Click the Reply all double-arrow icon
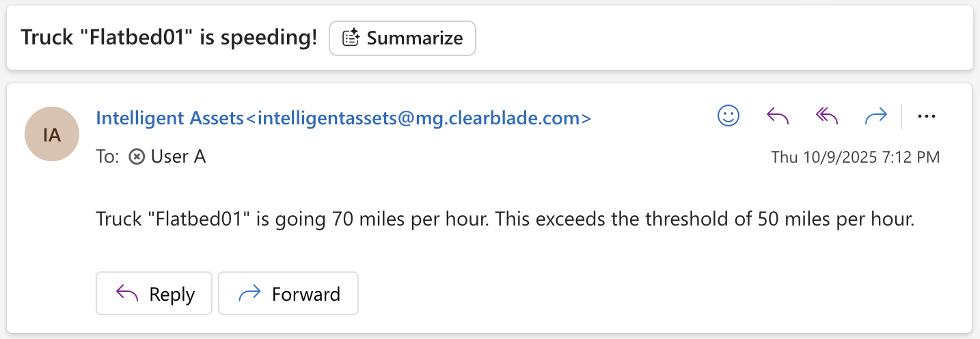The height and width of the screenshot is (339, 980). [827, 116]
